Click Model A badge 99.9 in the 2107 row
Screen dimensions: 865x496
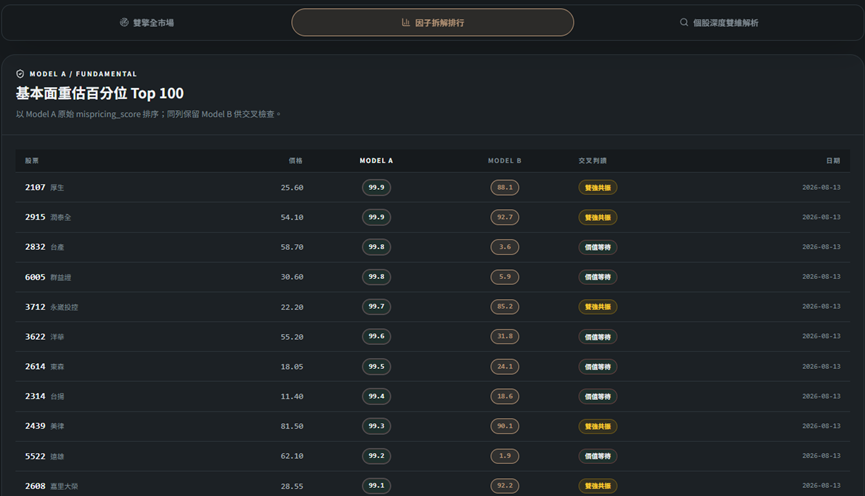(376, 188)
